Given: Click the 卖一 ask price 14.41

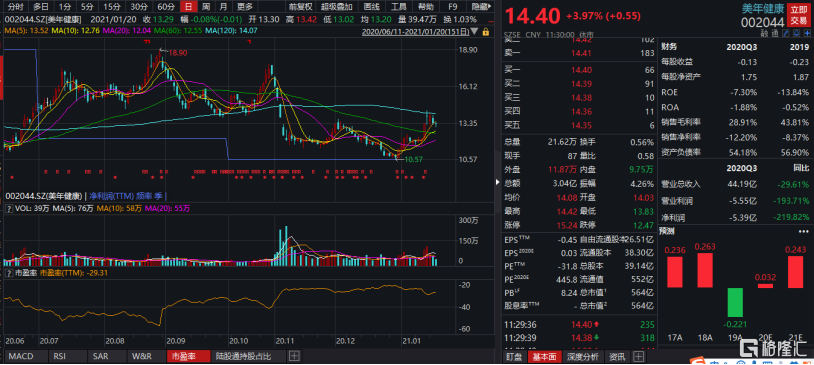Looking at the screenshot, I should [581, 52].
